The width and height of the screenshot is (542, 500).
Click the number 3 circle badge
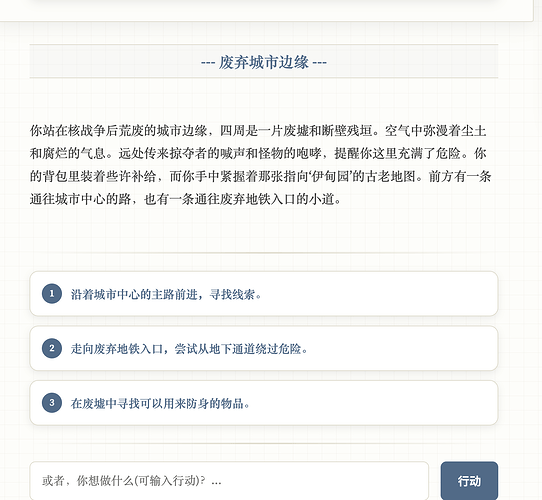(x=52, y=403)
